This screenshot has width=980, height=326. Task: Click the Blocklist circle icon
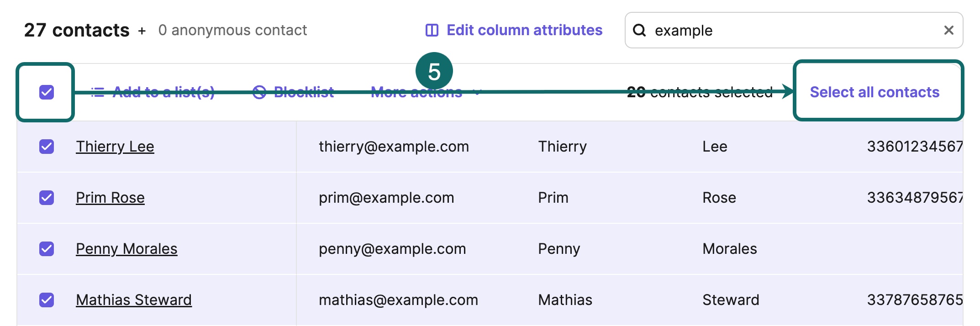pos(259,92)
